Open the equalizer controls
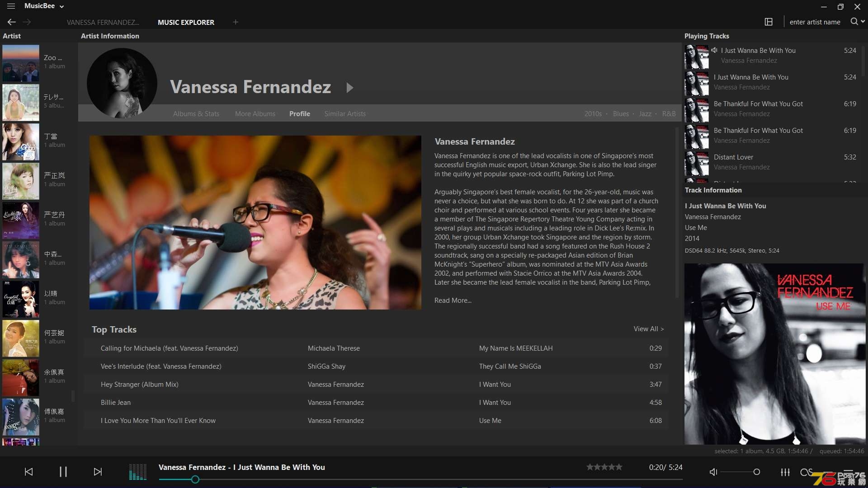 tap(785, 472)
